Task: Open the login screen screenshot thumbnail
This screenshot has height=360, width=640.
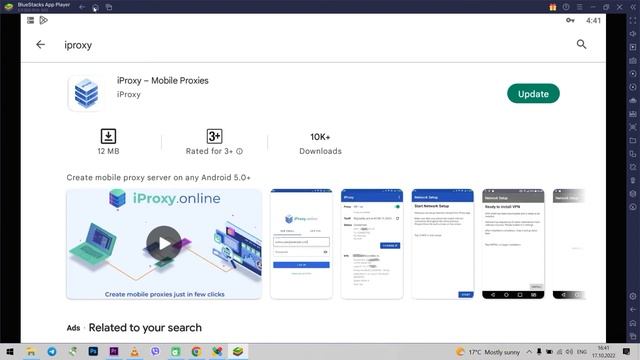Action: (301, 244)
